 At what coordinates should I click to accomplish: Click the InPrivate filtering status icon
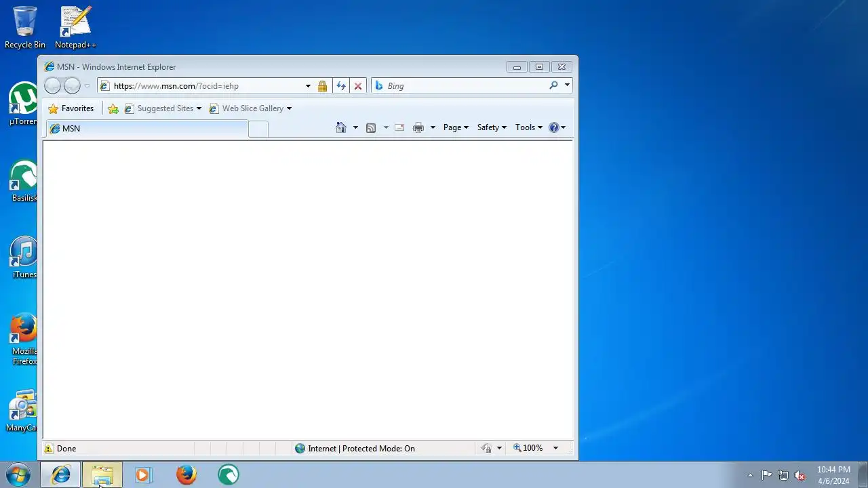(x=486, y=449)
